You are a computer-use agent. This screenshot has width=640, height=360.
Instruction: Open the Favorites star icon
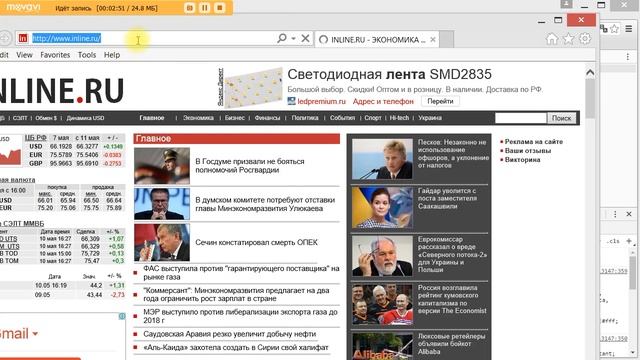click(569, 39)
